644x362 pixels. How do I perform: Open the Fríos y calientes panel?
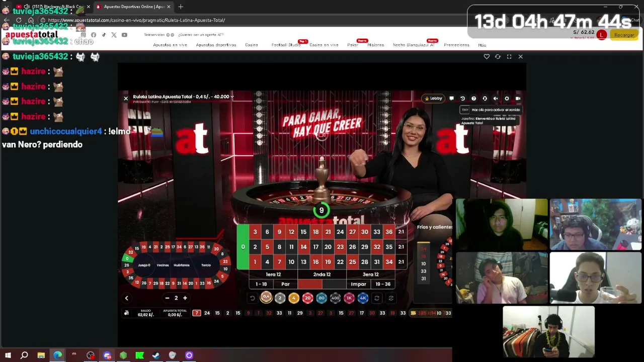tap(435, 227)
